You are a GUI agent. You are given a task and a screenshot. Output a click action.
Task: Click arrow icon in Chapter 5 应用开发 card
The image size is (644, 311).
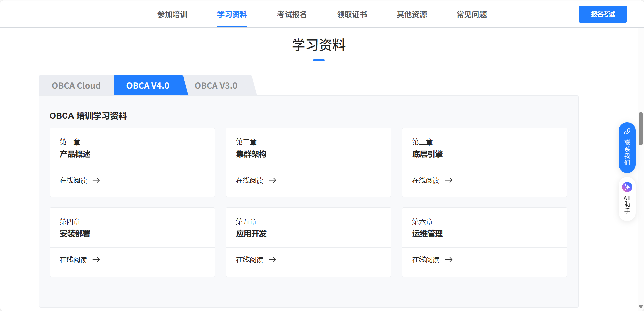coord(273,260)
